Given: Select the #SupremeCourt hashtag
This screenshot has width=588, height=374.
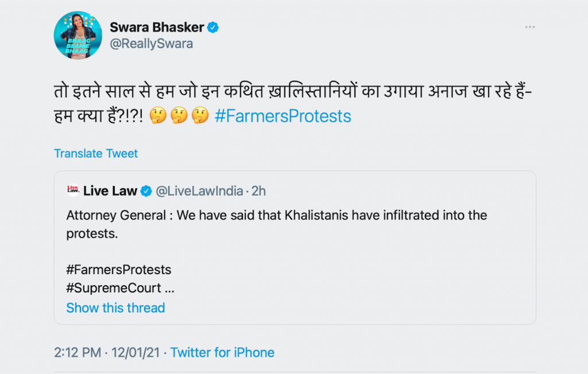Looking at the screenshot, I should coord(114,288).
